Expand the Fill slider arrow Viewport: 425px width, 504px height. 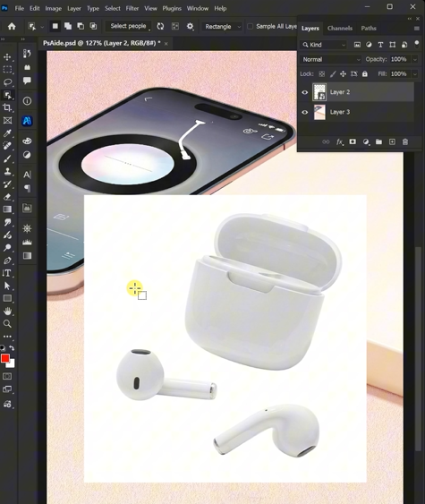[415, 74]
